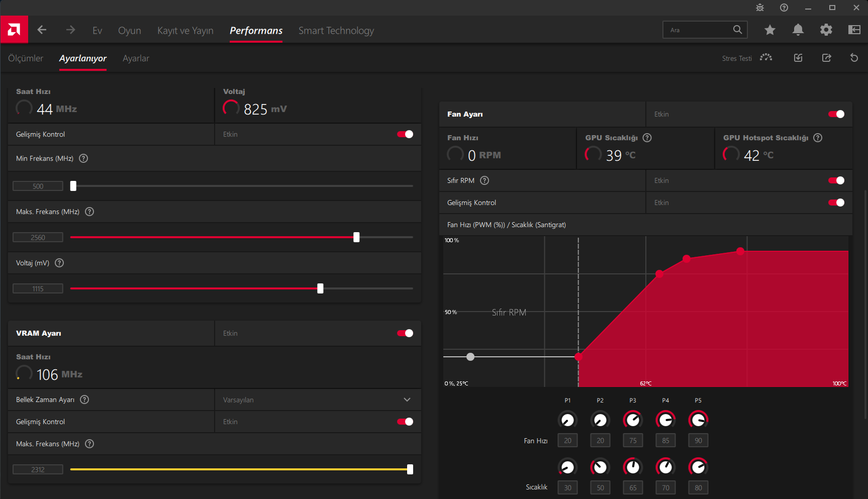Toggle fan Gelişmiş Kontrol switch
This screenshot has width=868, height=499.
836,203
